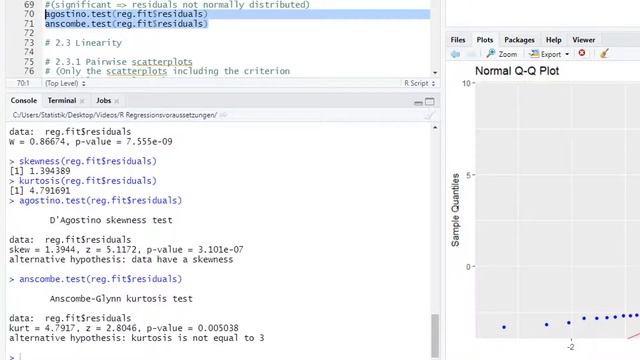Screen dimensions: 640x360
Task: Switch to the Help tab
Action: 553,40
